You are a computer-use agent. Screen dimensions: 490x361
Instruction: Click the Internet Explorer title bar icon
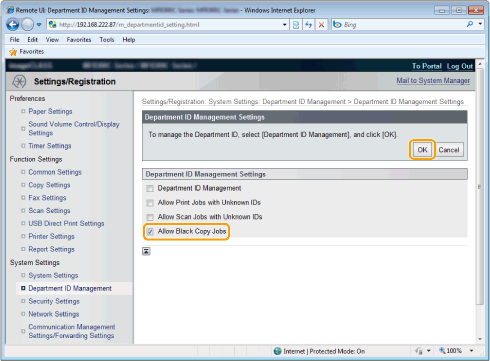(x=10, y=10)
